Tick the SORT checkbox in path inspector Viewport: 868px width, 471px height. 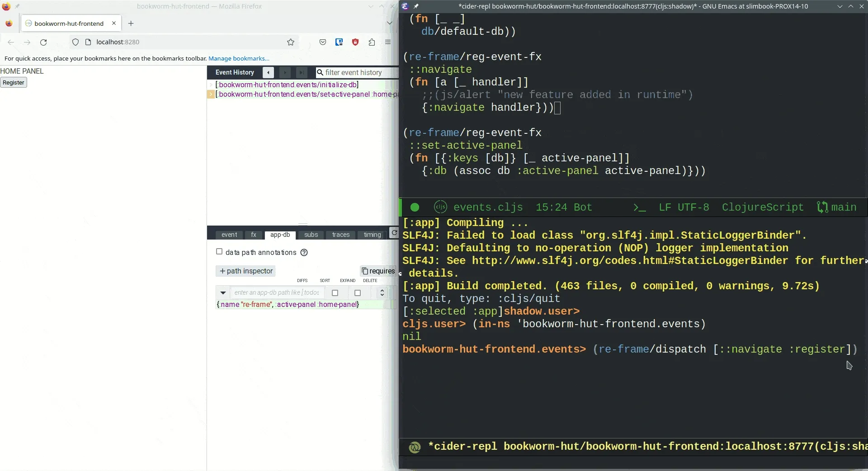(358, 293)
